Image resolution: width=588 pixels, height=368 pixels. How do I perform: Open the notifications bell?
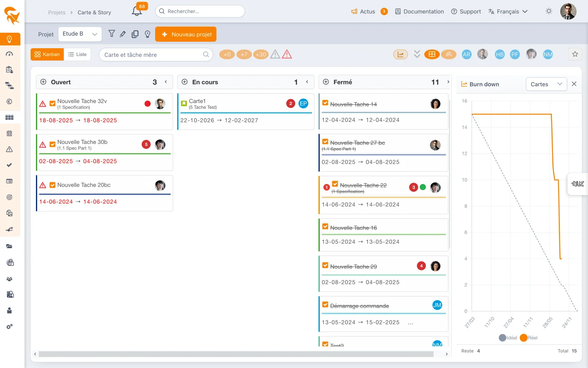click(x=137, y=11)
